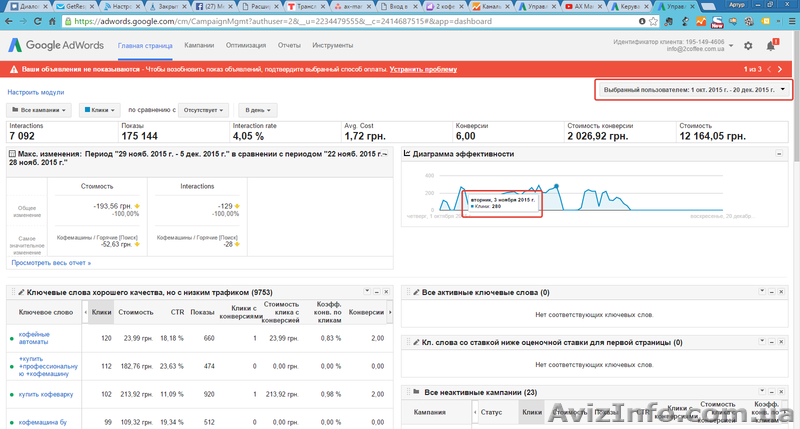Open the Просмотреть весь отчет link
Image resolution: width=800 pixels, height=429 pixels.
[50, 263]
